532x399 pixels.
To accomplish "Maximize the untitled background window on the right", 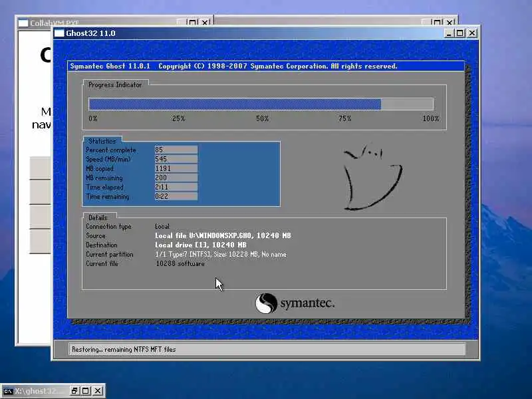I will click(x=437, y=23).
